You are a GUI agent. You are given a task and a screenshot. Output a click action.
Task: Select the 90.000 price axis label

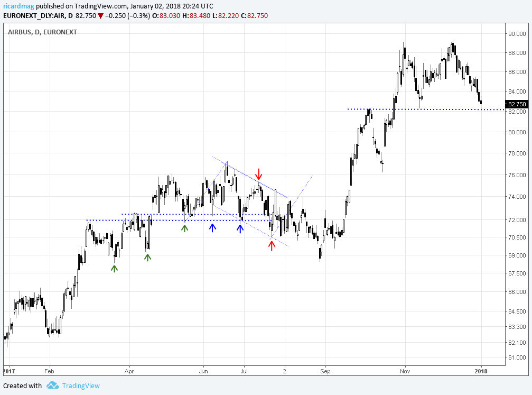pyautogui.click(x=517, y=34)
